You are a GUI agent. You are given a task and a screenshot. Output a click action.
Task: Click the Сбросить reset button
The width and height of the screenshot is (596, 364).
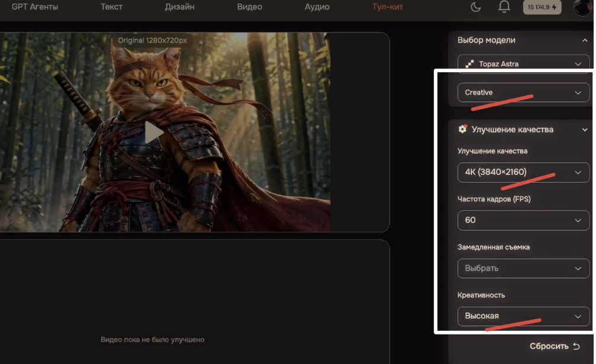tap(555, 346)
